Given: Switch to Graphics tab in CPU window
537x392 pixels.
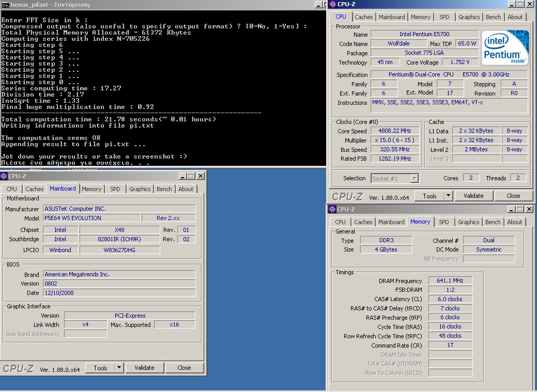Looking at the screenshot, I should coord(469,17).
